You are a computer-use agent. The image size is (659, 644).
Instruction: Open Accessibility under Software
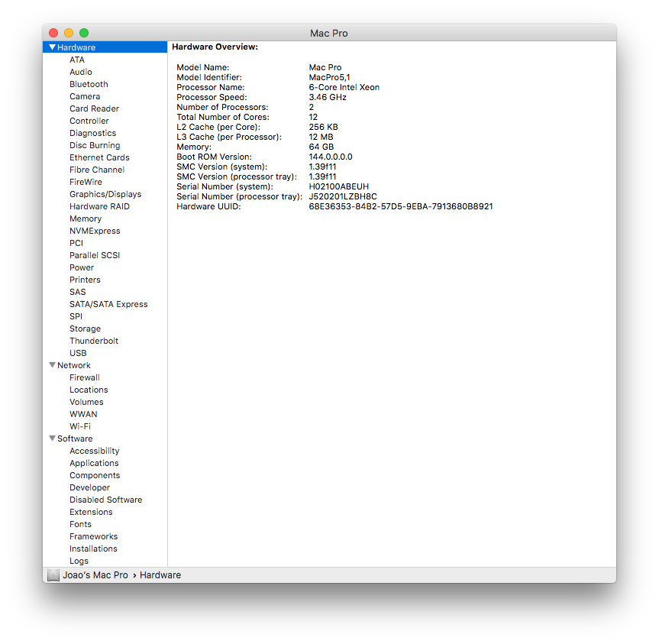click(94, 451)
